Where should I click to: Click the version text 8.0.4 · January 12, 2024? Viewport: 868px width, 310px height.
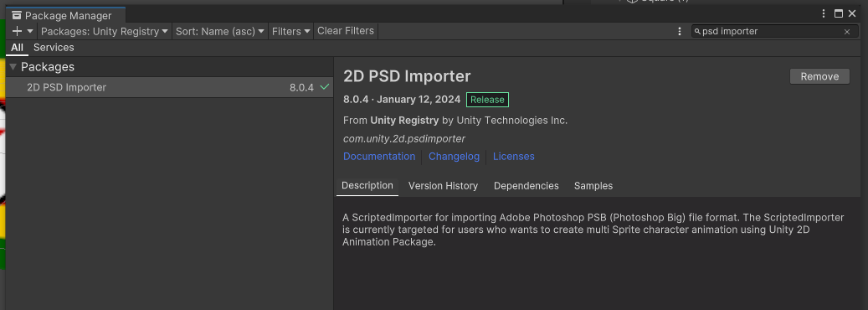[x=402, y=100]
